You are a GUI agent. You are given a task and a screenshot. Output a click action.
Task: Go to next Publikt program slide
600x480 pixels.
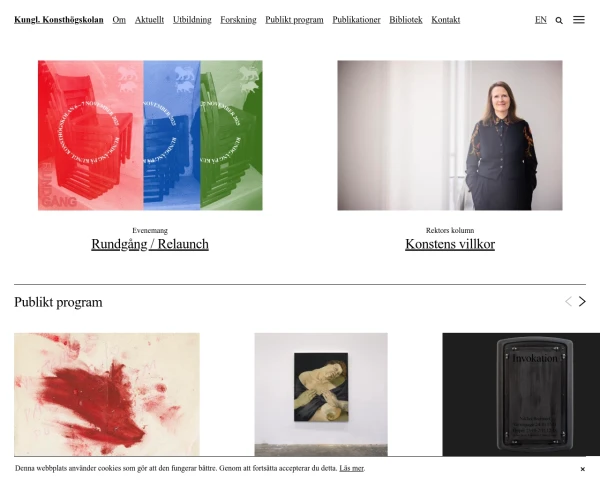[582, 302]
